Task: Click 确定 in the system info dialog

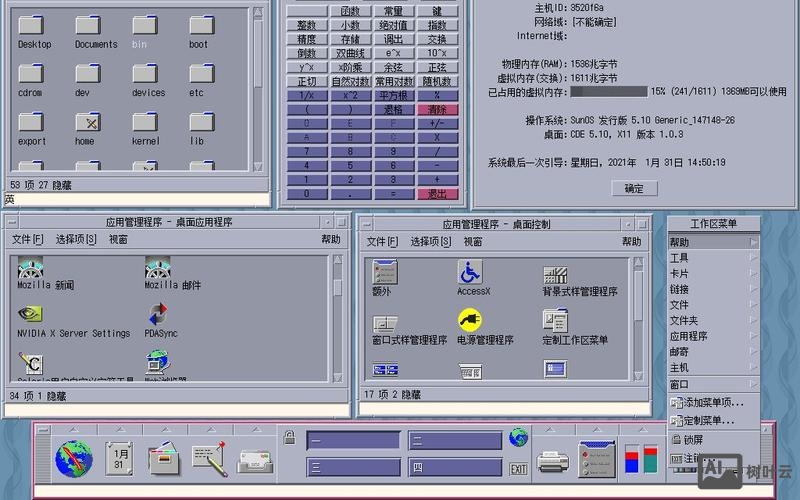Action: click(634, 188)
